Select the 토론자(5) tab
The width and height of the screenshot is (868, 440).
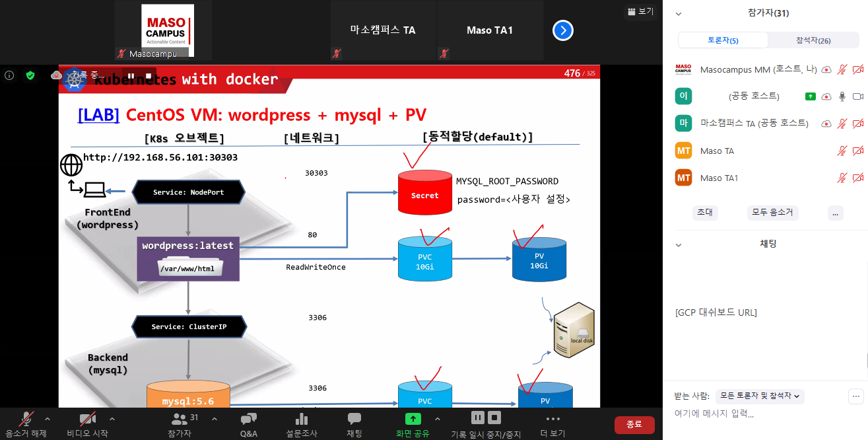point(723,40)
